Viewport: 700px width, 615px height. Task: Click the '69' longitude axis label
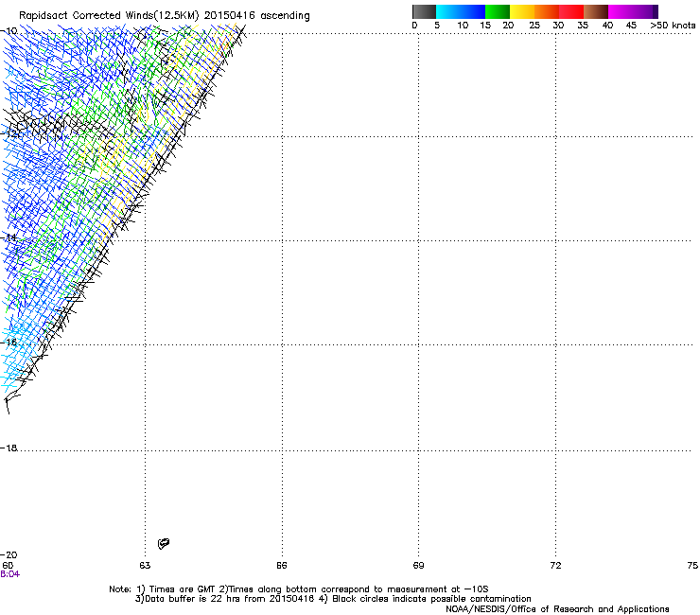[418, 566]
